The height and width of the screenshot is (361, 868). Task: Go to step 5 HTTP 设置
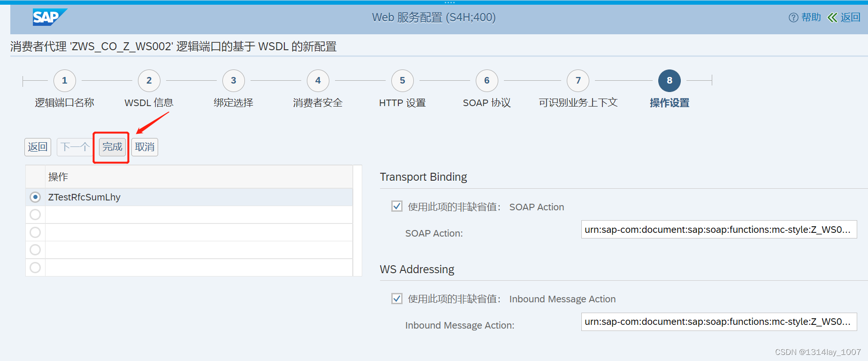[403, 81]
